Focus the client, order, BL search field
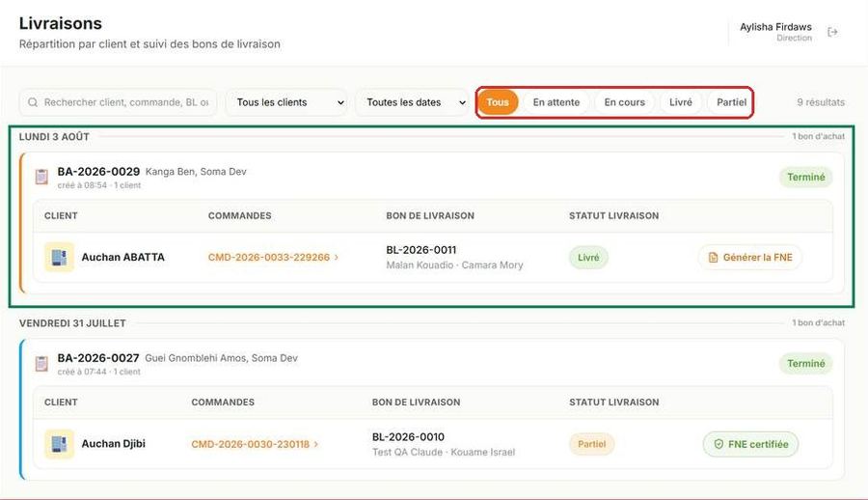 click(118, 102)
